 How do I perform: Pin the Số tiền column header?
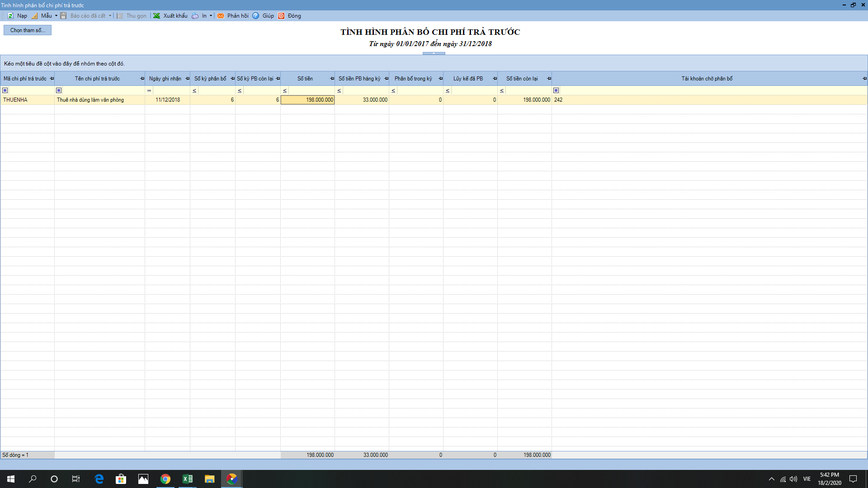point(332,79)
